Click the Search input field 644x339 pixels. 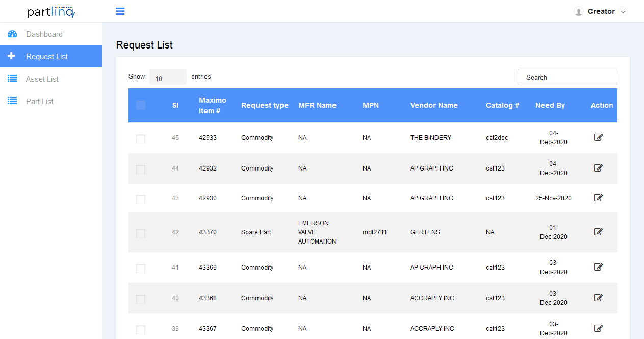567,77
